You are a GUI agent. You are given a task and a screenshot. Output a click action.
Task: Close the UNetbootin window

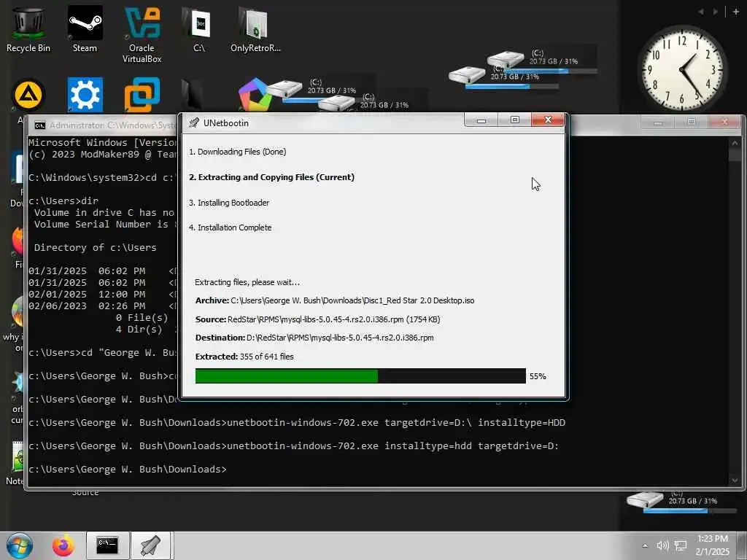click(548, 120)
